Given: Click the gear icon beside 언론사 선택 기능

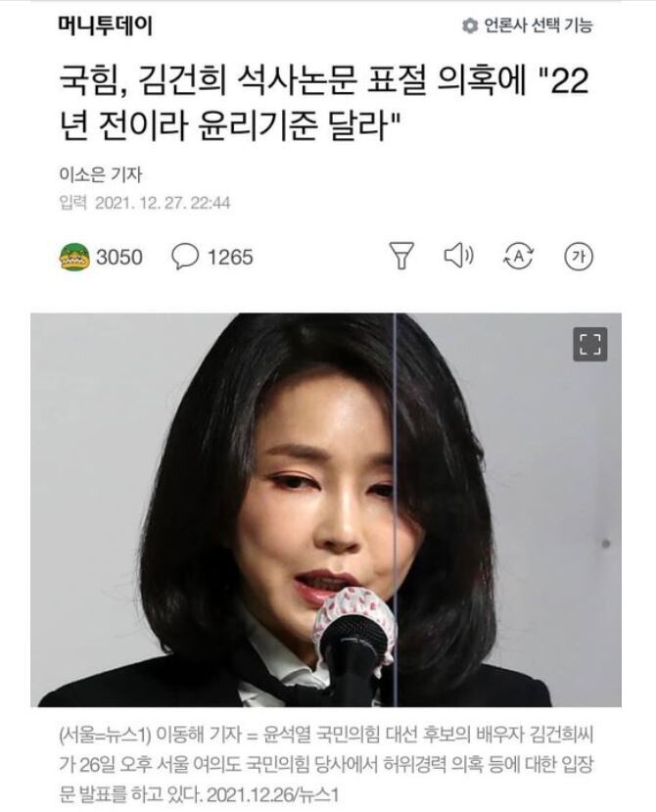Looking at the screenshot, I should (470, 25).
